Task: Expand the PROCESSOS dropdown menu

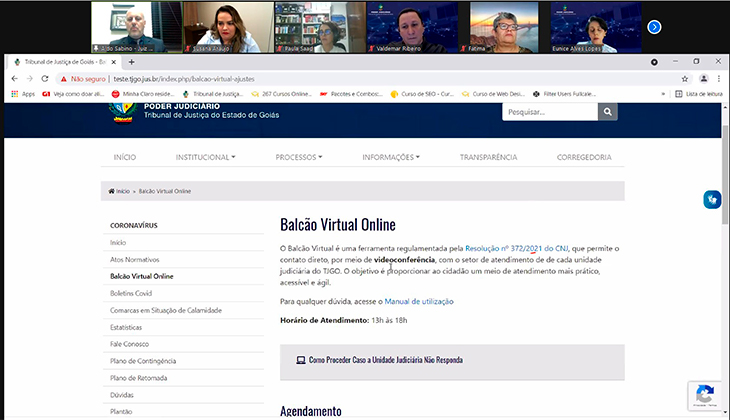Action: click(298, 157)
